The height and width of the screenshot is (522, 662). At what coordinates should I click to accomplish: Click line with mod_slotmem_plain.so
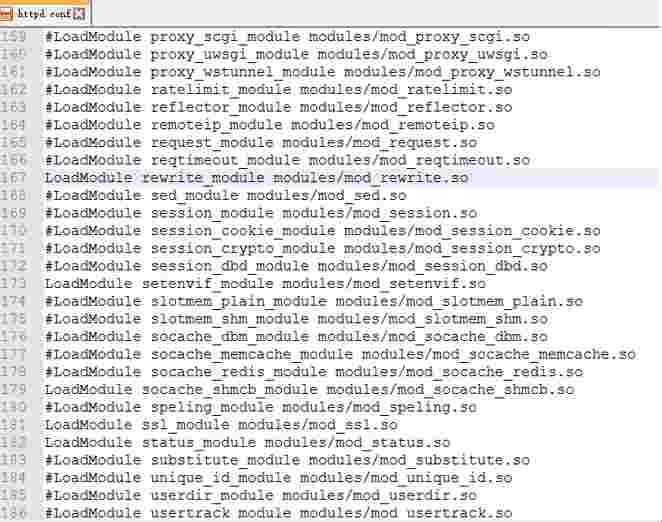pyautogui.click(x=314, y=302)
